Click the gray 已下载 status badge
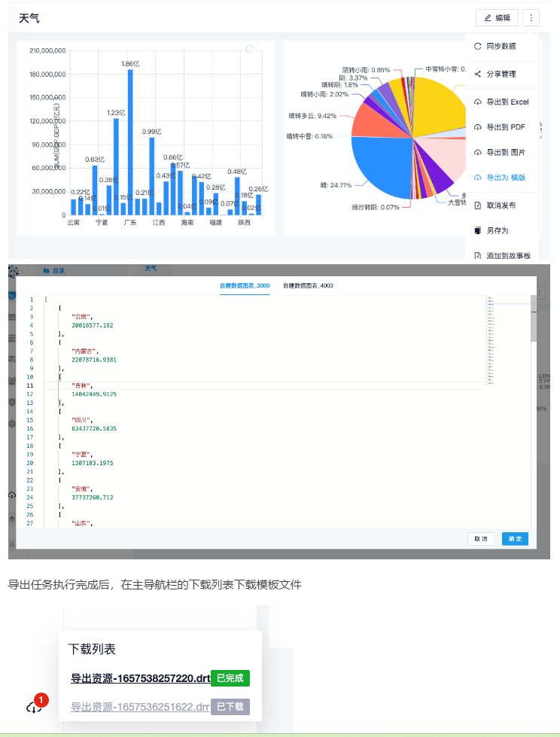The image size is (560, 737). tap(230, 706)
